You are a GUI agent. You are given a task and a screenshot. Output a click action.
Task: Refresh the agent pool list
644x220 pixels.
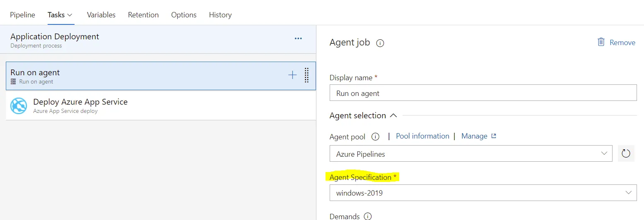(626, 154)
